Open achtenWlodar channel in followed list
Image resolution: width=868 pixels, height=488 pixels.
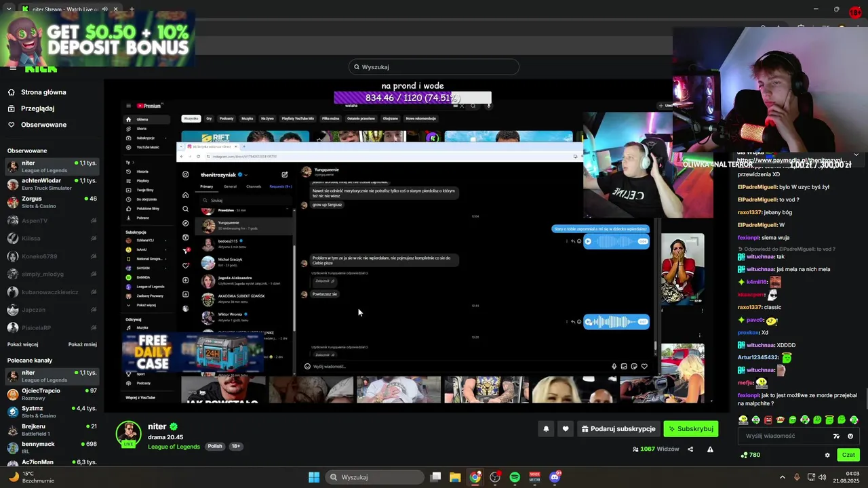pyautogui.click(x=52, y=184)
